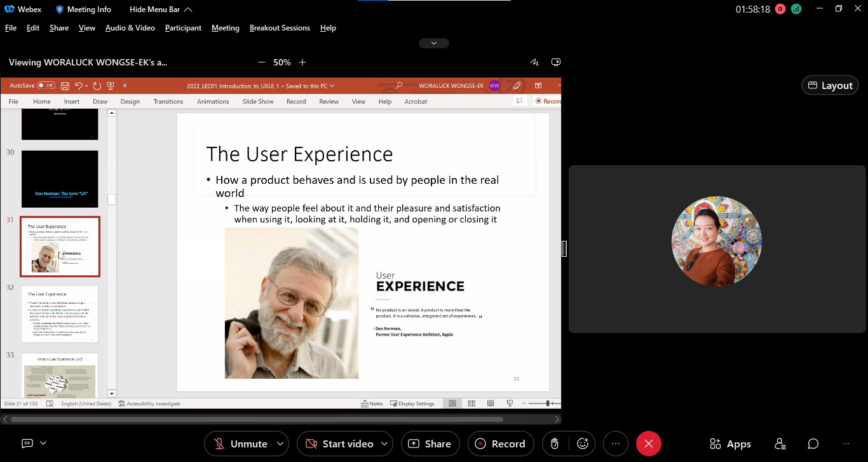Leave meeting with red X button
This screenshot has width=868, height=462.
coord(648,444)
